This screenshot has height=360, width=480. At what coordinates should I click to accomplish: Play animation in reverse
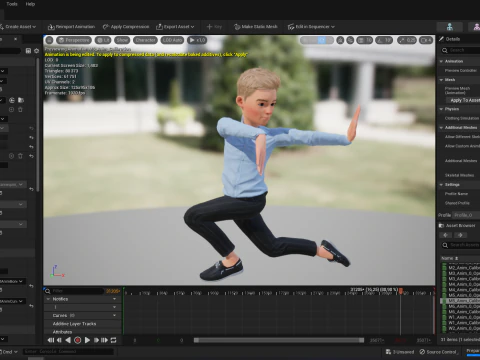tap(68, 340)
